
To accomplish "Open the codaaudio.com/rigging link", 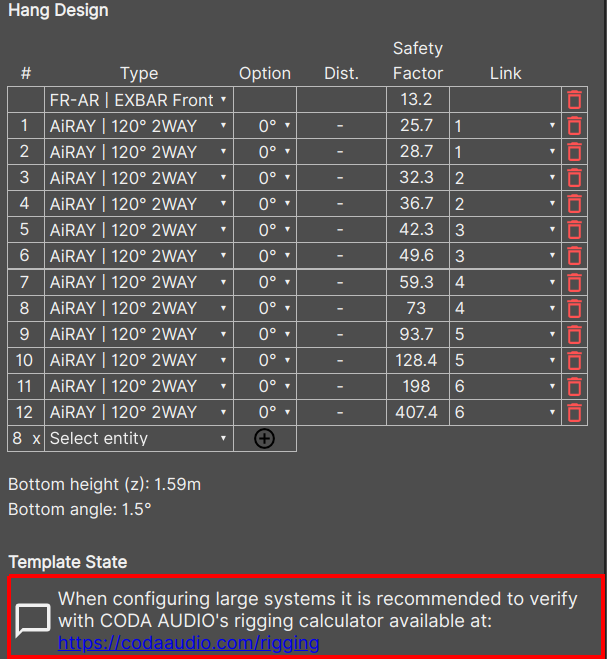I will pyautogui.click(x=189, y=643).
